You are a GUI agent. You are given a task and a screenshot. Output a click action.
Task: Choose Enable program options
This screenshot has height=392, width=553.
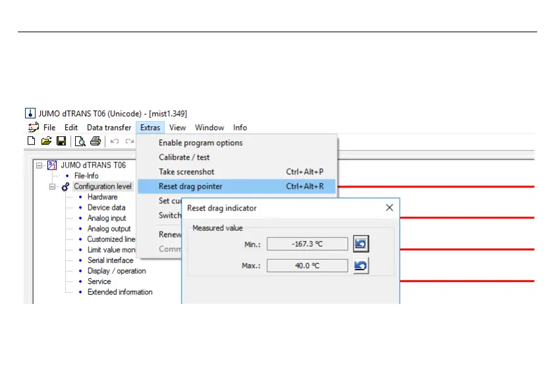[x=236, y=143]
